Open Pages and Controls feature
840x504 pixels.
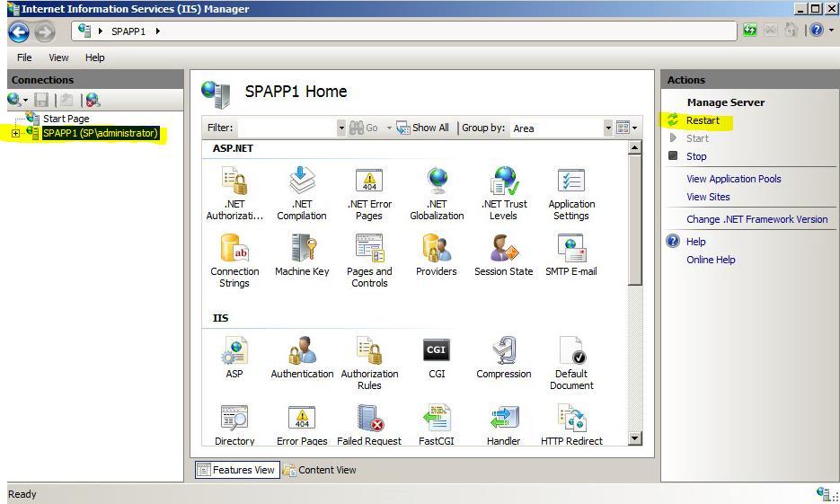(x=369, y=261)
